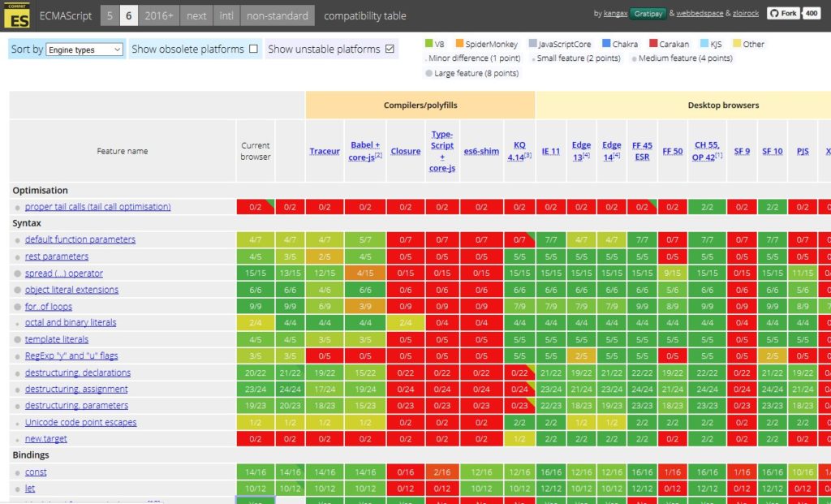Image resolution: width=831 pixels, height=504 pixels.
Task: Toggle Show obsolete platforms checkbox
Action: pyautogui.click(x=253, y=49)
